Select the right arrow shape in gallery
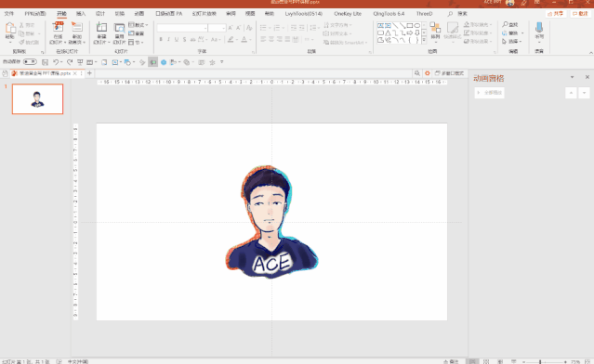The width and height of the screenshot is (594, 364). pos(410,32)
